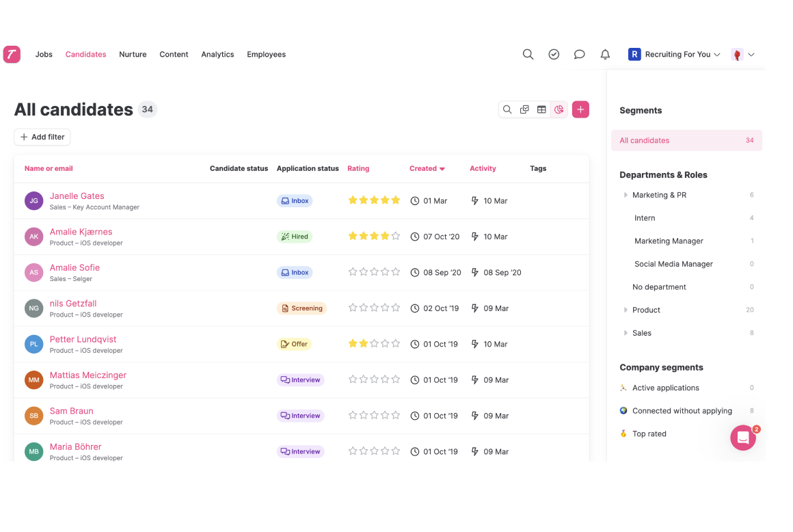Open Recruiting For You company dropdown
Screen dimensions: 793x532
674,54
